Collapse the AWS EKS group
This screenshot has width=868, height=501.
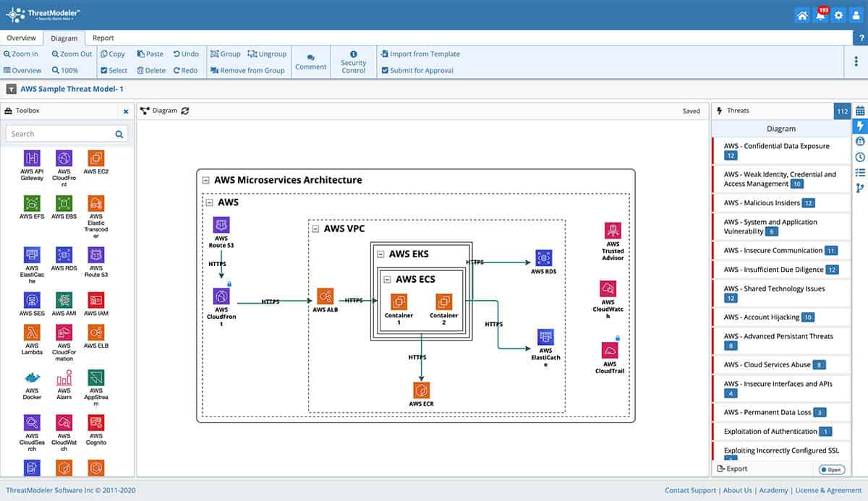click(381, 254)
